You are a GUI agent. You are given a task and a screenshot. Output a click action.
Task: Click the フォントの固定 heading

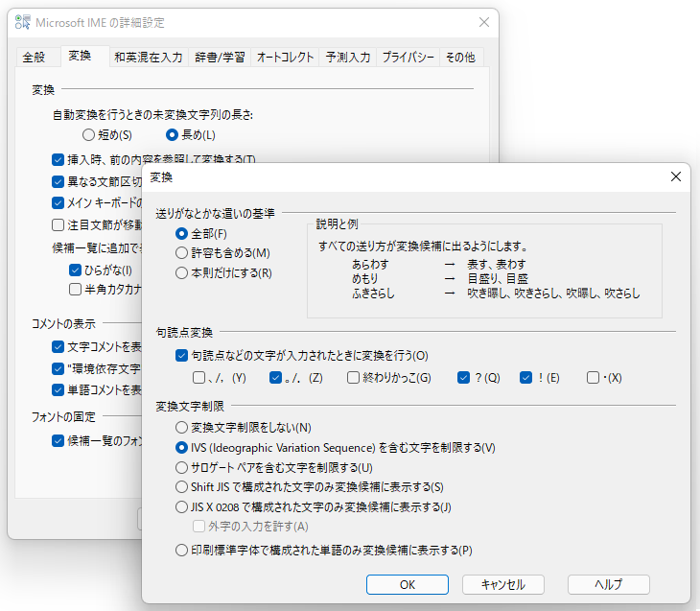pyautogui.click(x=63, y=416)
